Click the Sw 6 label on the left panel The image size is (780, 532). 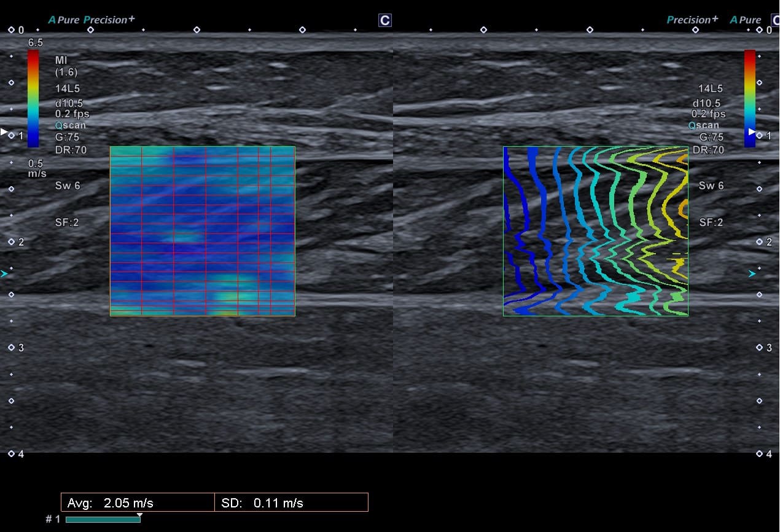(68, 186)
